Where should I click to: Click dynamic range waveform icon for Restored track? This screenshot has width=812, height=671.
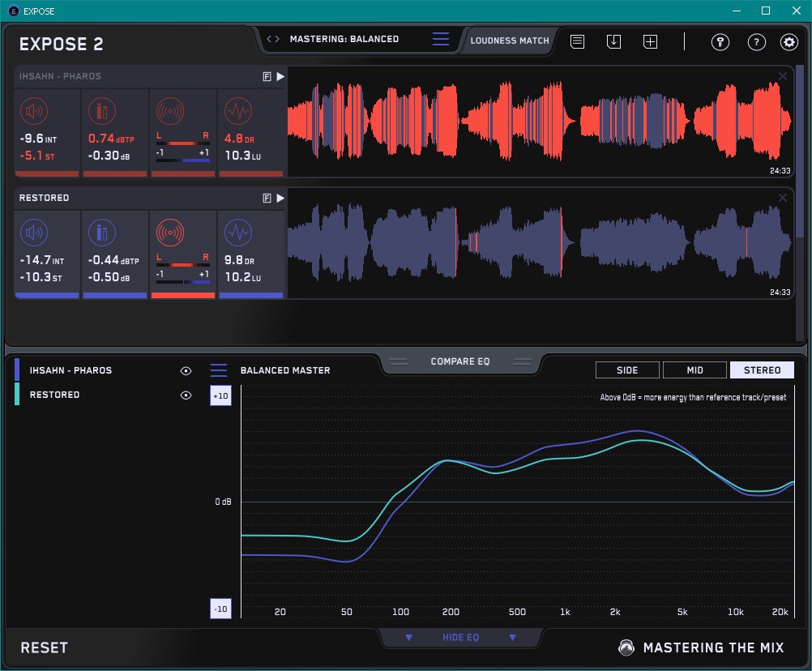(x=237, y=233)
